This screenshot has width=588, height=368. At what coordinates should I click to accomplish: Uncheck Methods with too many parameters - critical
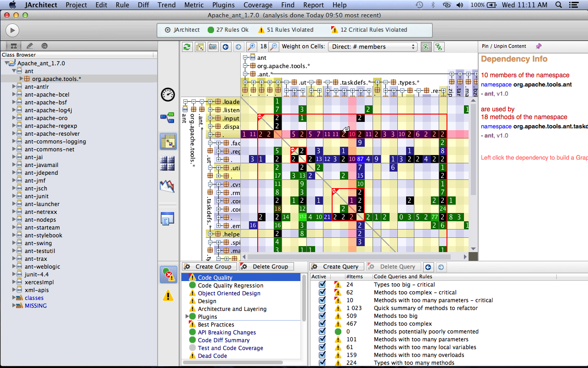322,300
